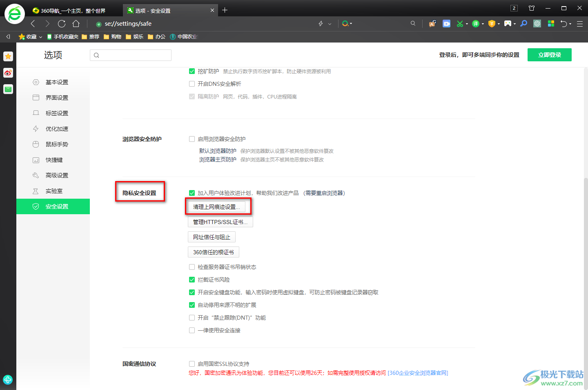Viewport: 588px width, 390px height.
Task: Expand the game controller dropdown arrow
Action: [514, 24]
